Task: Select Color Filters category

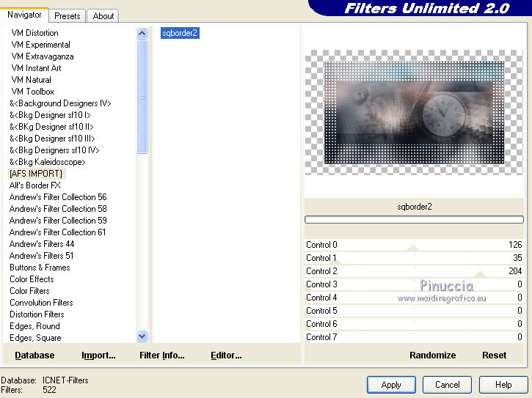Action: (x=29, y=291)
